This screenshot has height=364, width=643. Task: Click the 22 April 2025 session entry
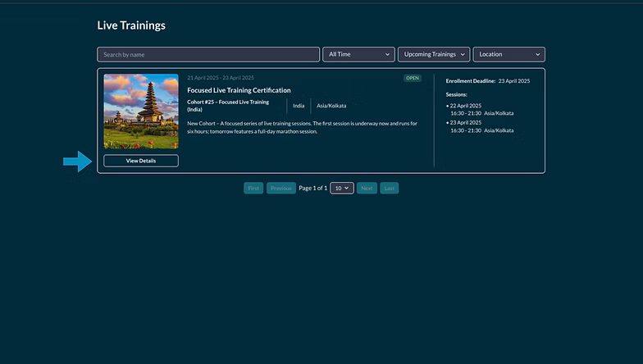tap(479, 110)
